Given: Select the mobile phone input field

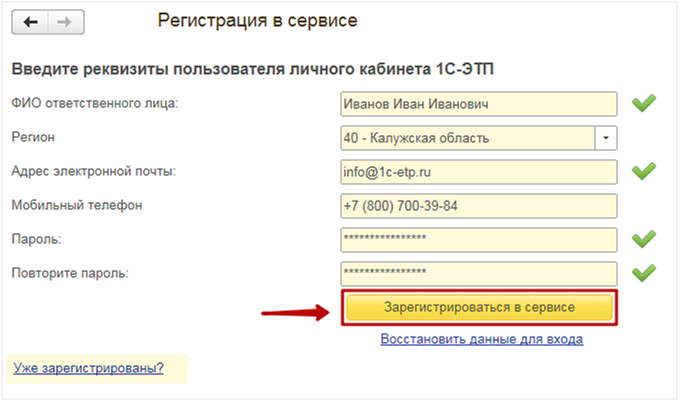Looking at the screenshot, I should coord(478,205).
